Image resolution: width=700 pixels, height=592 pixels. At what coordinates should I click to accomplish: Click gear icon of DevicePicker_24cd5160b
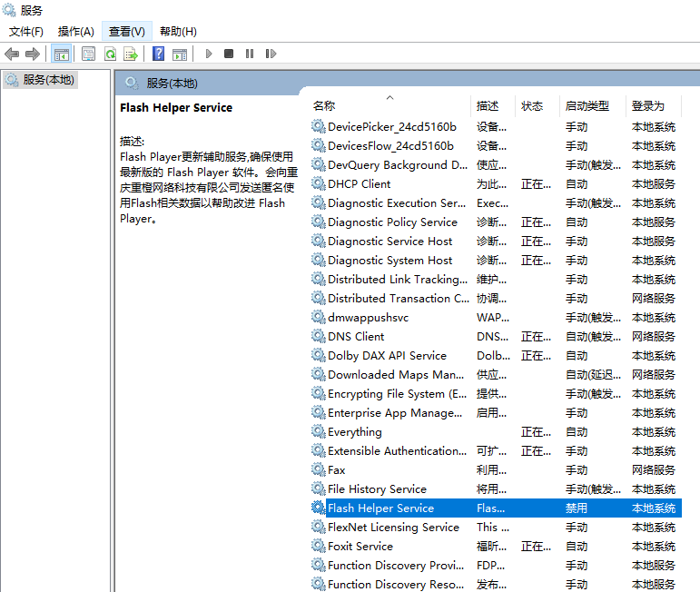(319, 127)
